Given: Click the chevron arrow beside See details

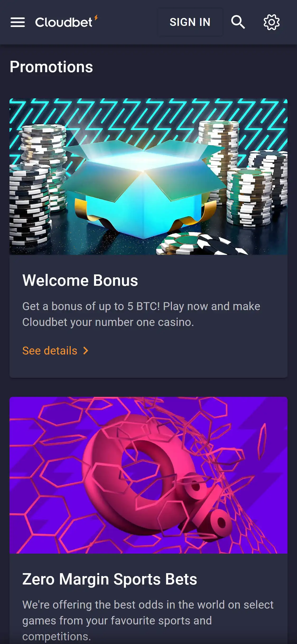Looking at the screenshot, I should [86, 351].
